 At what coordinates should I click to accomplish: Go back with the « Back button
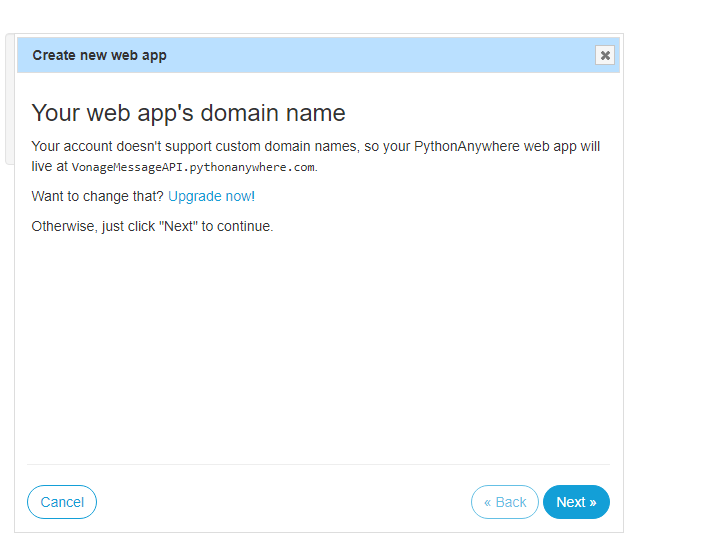pyautogui.click(x=505, y=502)
